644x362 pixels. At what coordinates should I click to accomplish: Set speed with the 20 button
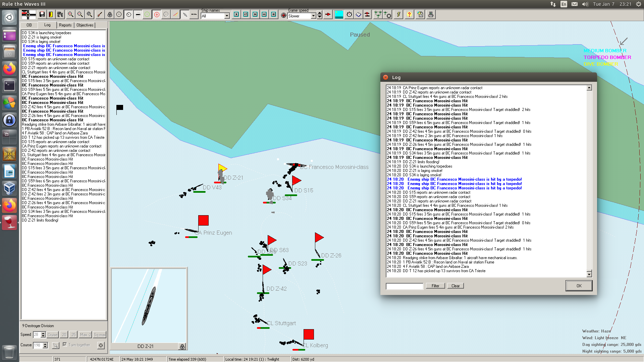(64, 335)
